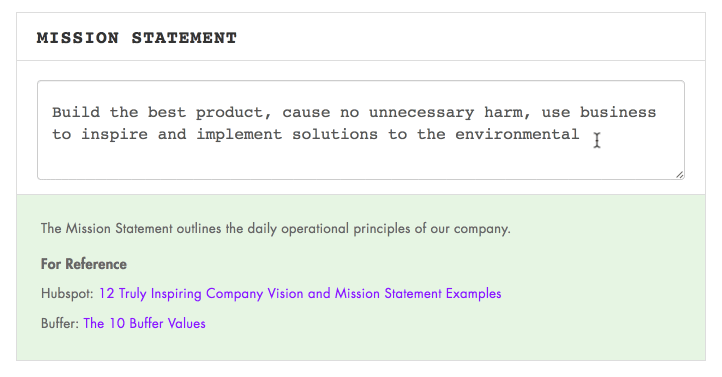Open The 10 Buffer Values link
Viewport: 722px width, 377px height.
click(144, 324)
